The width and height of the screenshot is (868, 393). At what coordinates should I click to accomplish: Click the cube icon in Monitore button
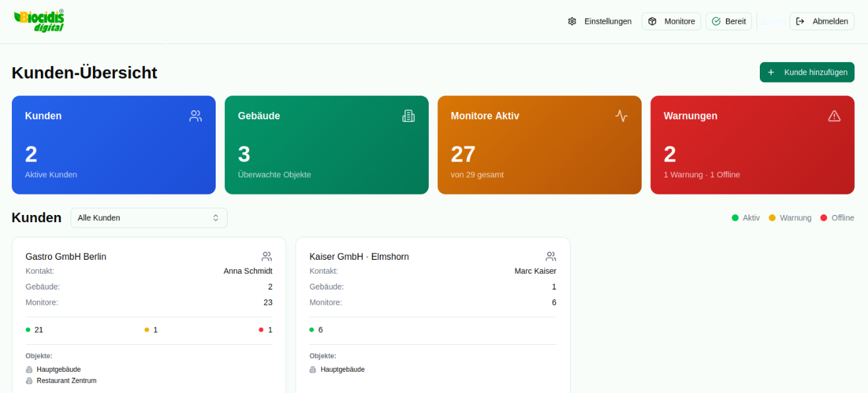pyautogui.click(x=652, y=21)
